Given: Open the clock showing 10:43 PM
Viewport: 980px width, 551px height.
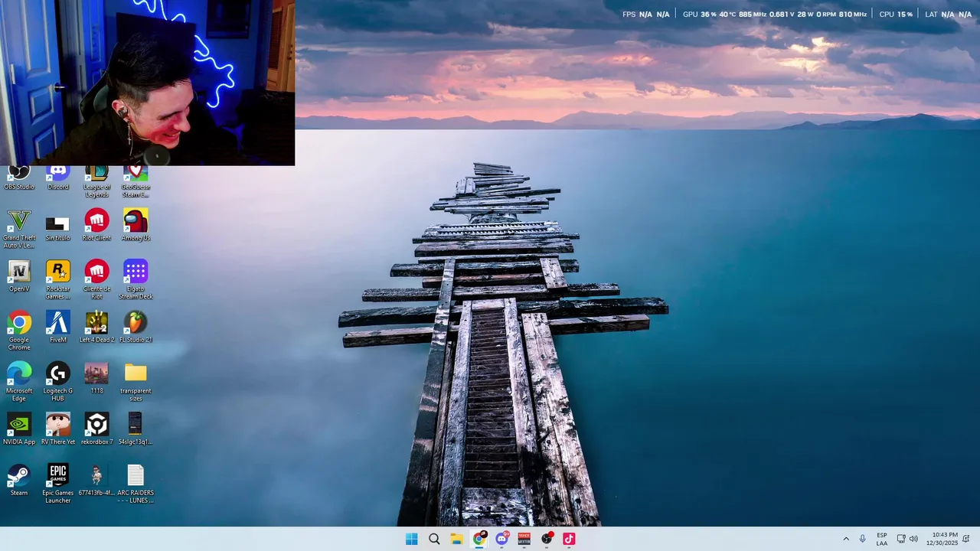Looking at the screenshot, I should pyautogui.click(x=942, y=539).
